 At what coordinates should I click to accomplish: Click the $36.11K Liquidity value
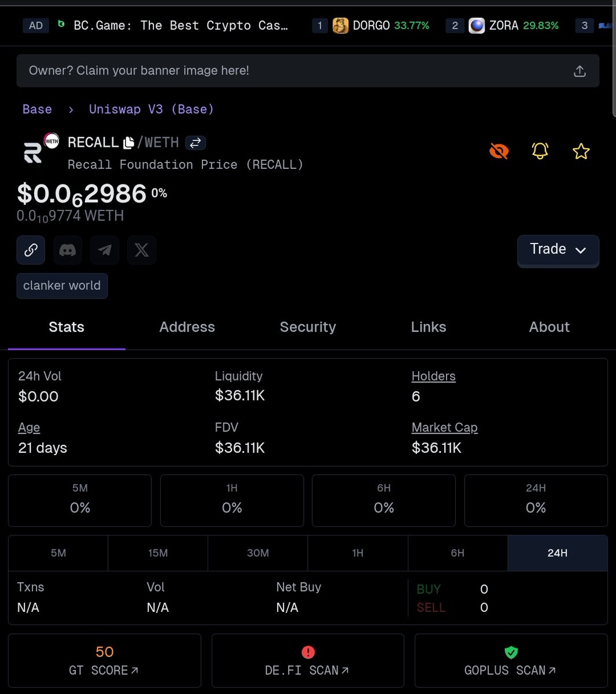coord(239,396)
